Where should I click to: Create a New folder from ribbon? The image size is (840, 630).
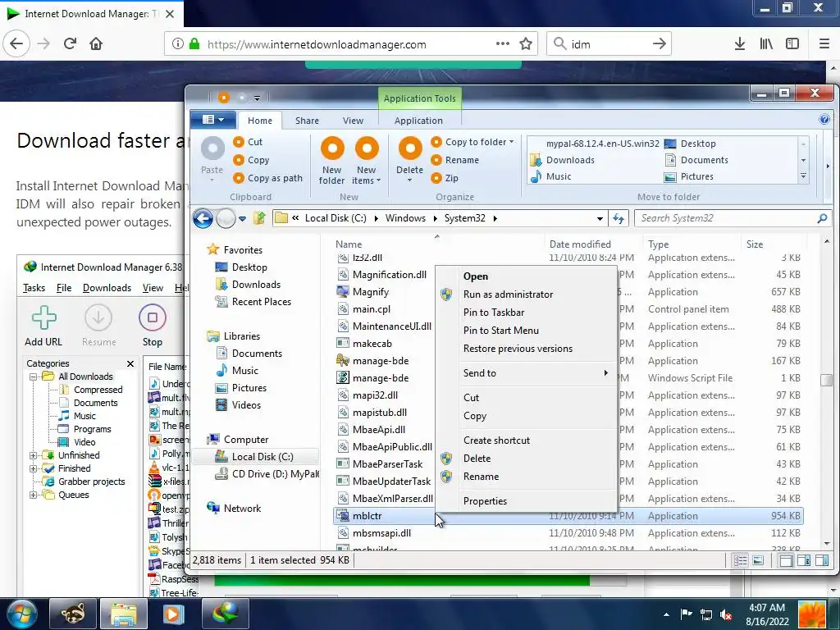pos(332,160)
